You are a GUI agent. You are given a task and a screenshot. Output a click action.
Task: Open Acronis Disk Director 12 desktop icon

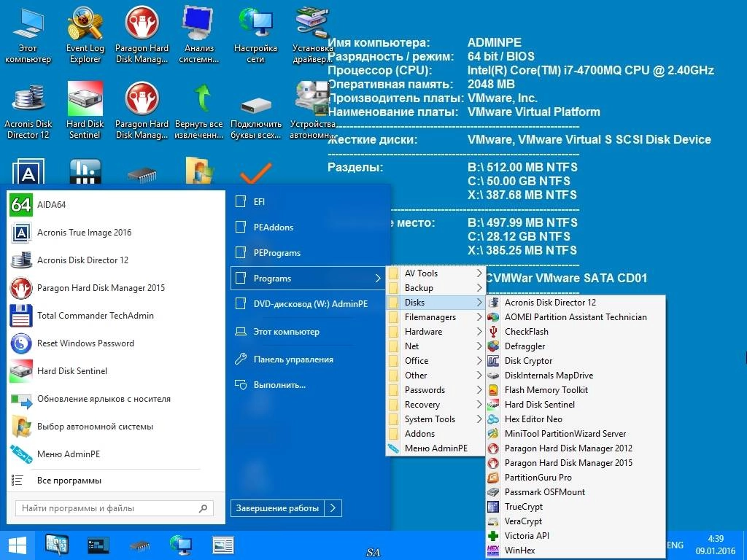[x=28, y=111]
